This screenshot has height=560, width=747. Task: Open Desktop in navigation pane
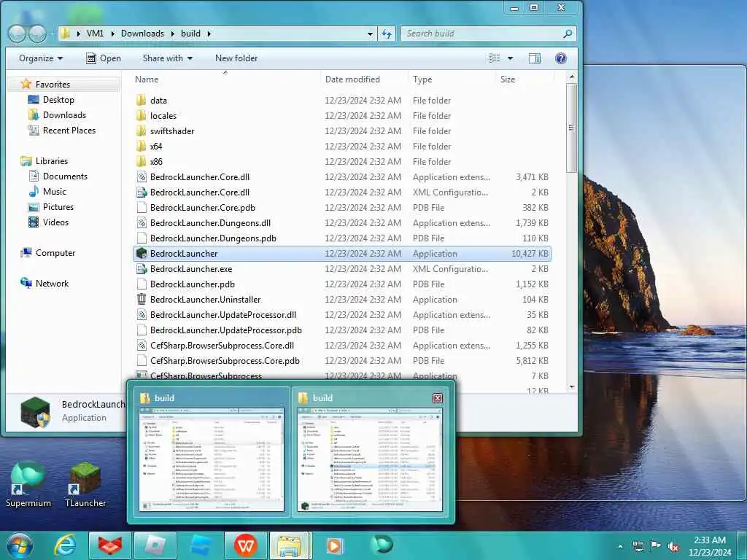(x=58, y=100)
